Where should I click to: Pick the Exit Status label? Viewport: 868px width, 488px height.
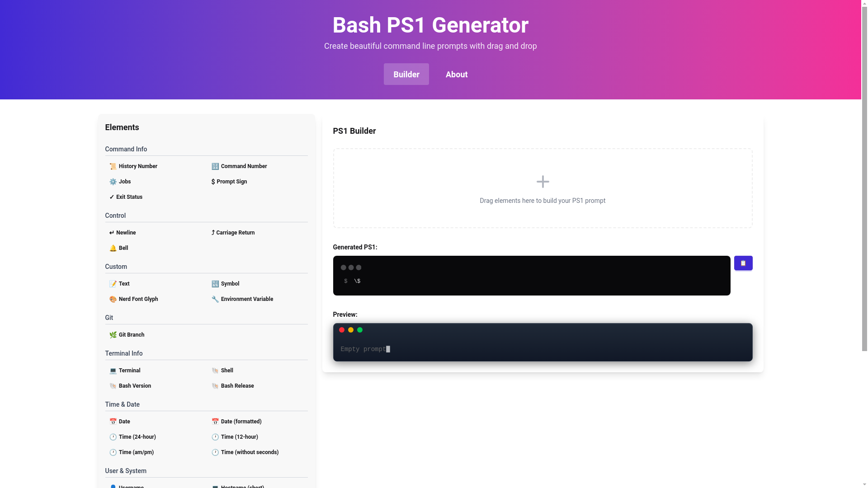[129, 197]
